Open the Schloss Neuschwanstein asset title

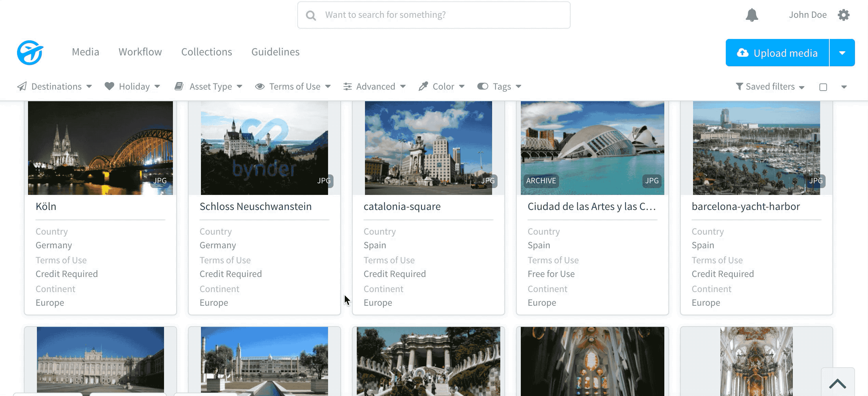point(256,207)
